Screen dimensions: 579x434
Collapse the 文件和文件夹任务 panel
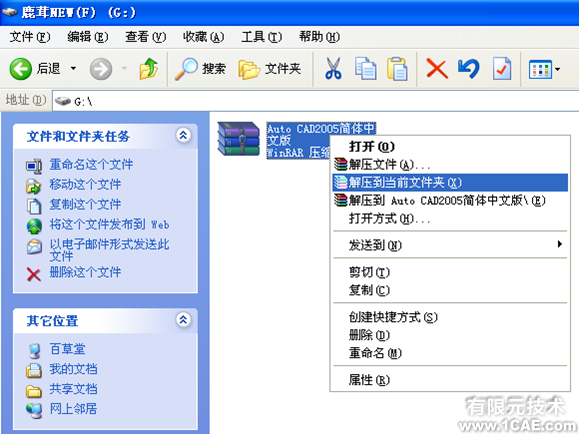tap(184, 136)
